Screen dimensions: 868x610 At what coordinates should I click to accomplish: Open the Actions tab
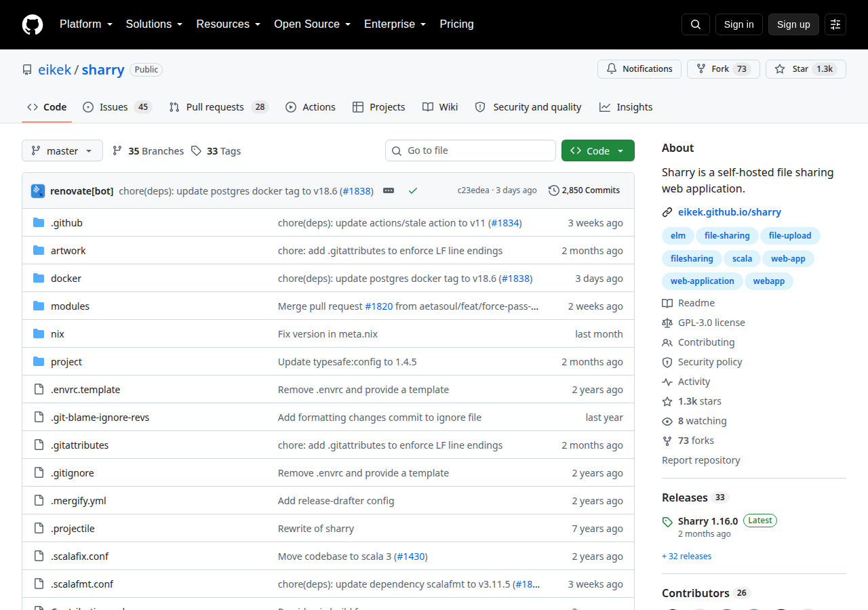click(311, 107)
